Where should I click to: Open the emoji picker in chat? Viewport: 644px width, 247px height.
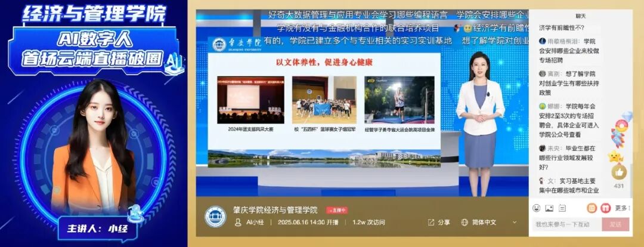(x=537, y=208)
